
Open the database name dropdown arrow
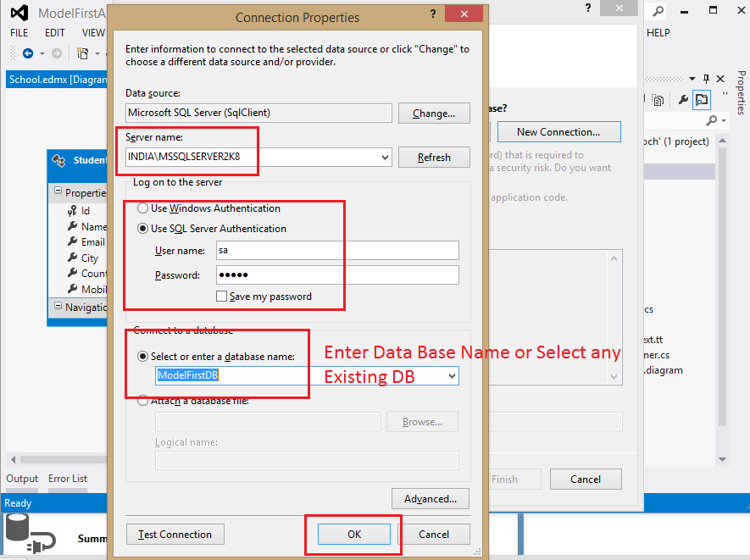coord(452,376)
